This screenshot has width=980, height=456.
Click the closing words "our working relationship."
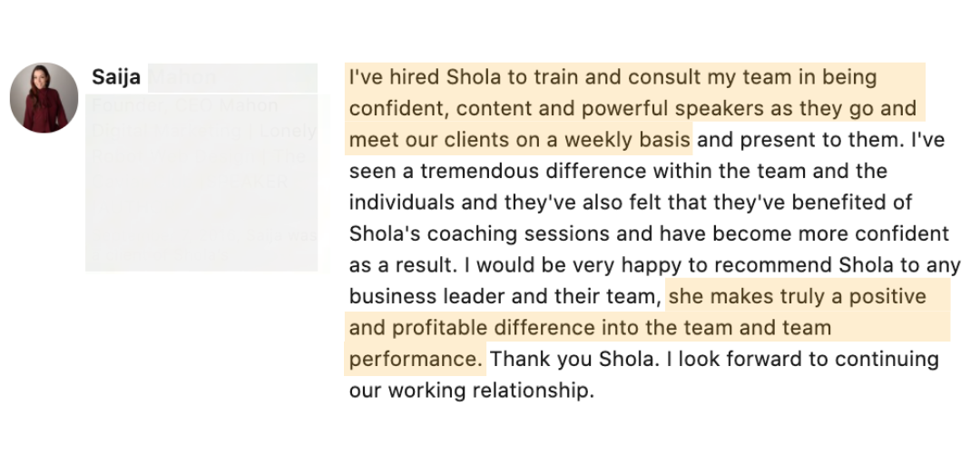coord(471,391)
